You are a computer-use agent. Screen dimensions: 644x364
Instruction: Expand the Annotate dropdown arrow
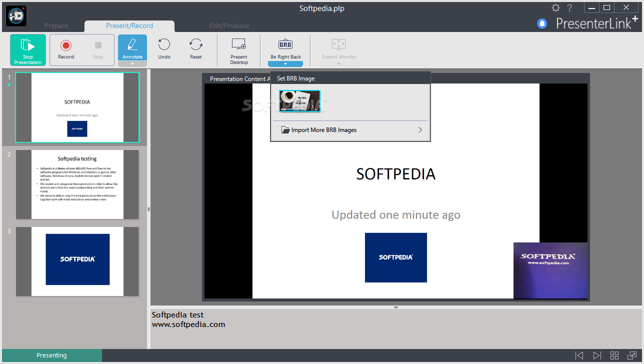[132, 64]
